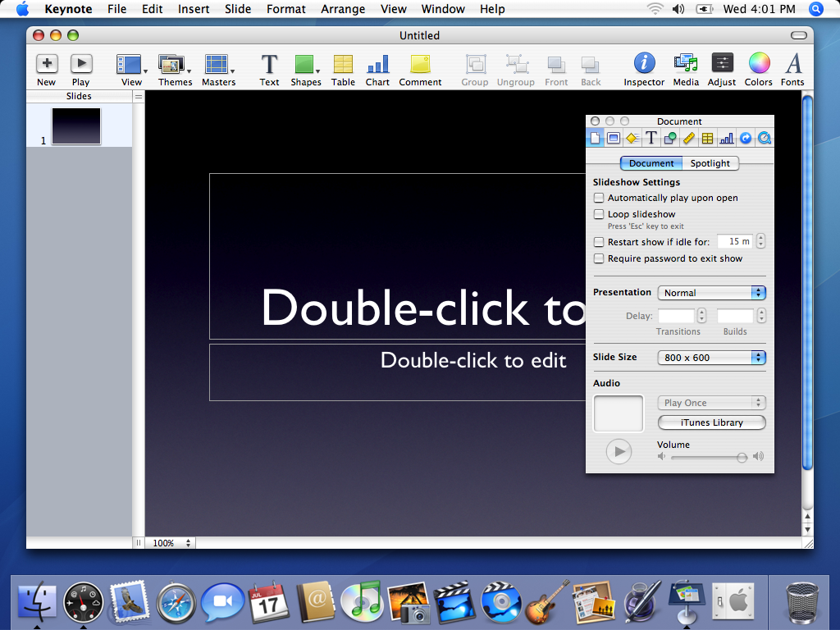
Task: Enable Require password to exit show
Action: click(599, 258)
